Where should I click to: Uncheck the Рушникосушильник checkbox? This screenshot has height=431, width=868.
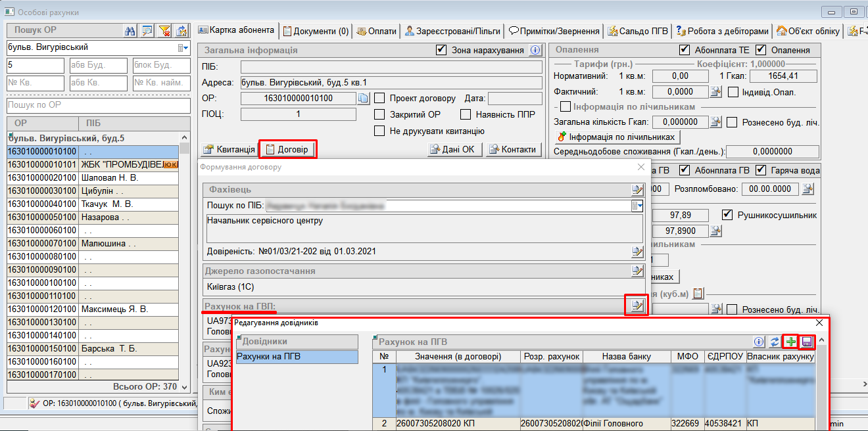[727, 215]
